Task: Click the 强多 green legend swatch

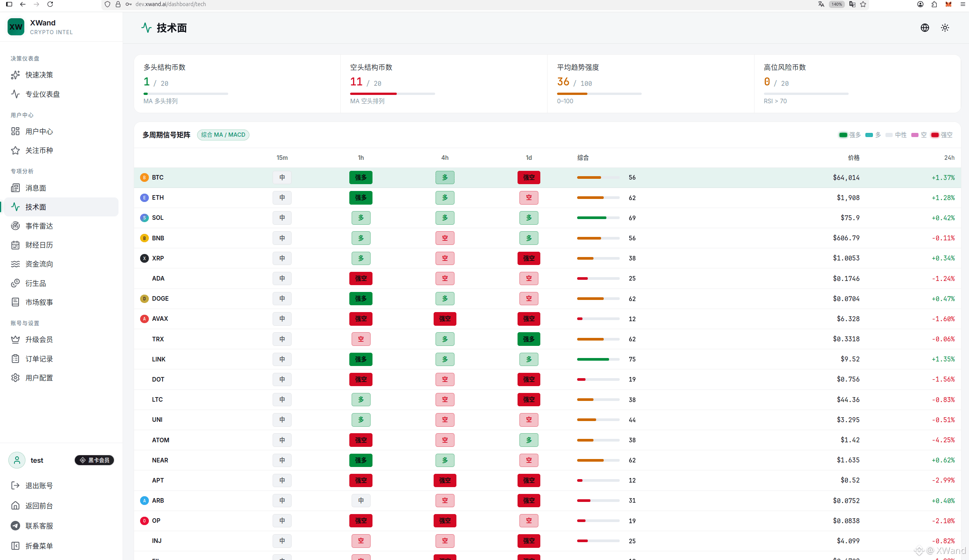Action: tap(843, 135)
